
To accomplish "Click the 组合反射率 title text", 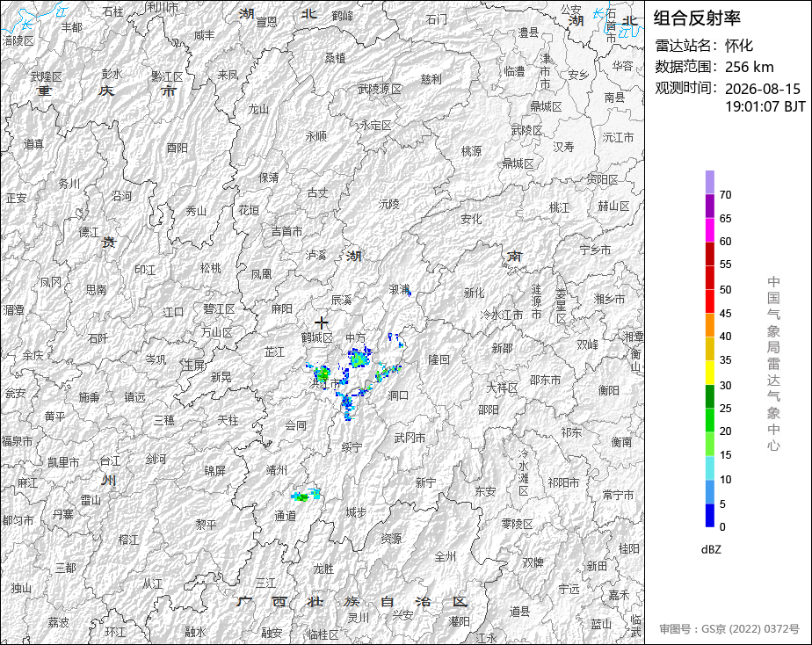I will click(x=697, y=18).
